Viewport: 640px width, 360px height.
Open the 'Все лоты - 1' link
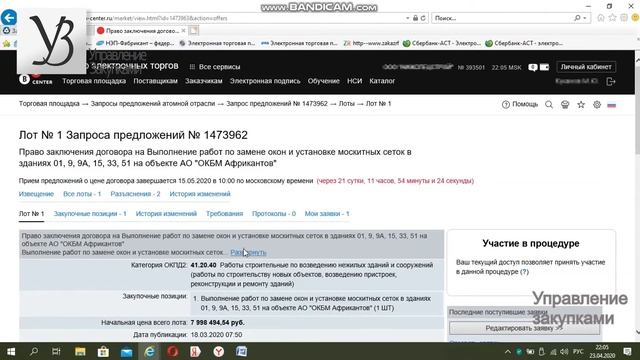pyautogui.click(x=82, y=194)
